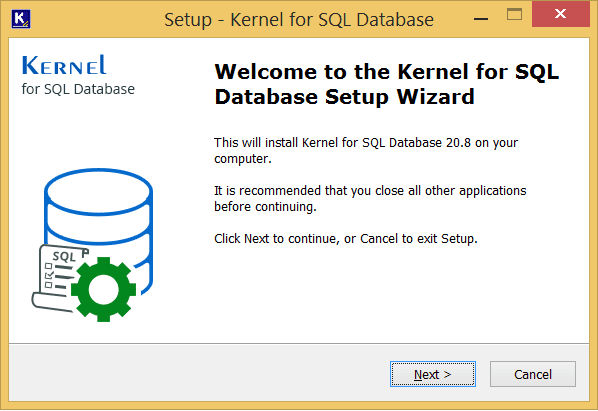Click the Next button to continue setup
Image resolution: width=598 pixels, height=411 pixels.
[432, 374]
